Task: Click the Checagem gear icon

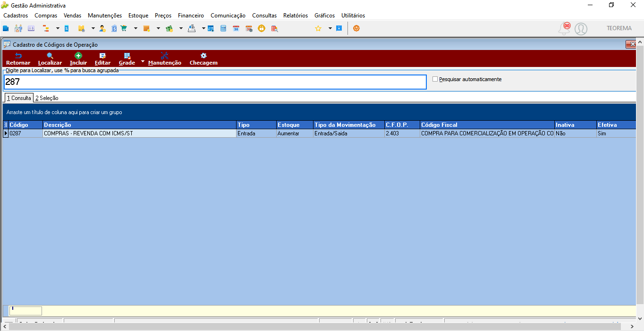Action: pyautogui.click(x=203, y=55)
